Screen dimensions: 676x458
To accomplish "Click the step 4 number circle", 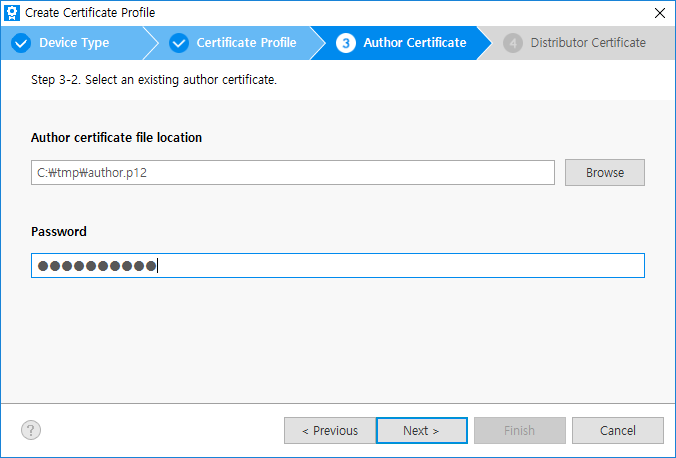I will pos(513,43).
